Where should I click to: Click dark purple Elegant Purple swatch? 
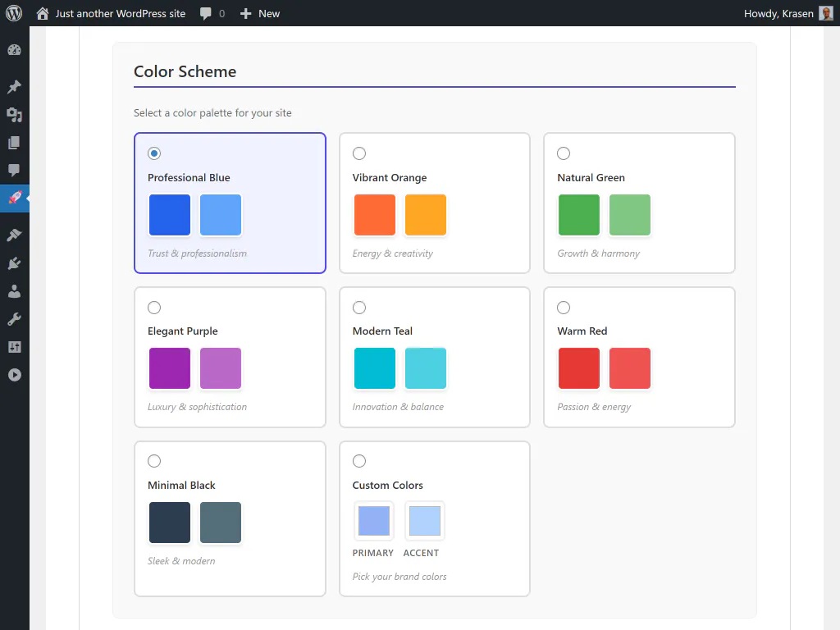[x=170, y=368]
